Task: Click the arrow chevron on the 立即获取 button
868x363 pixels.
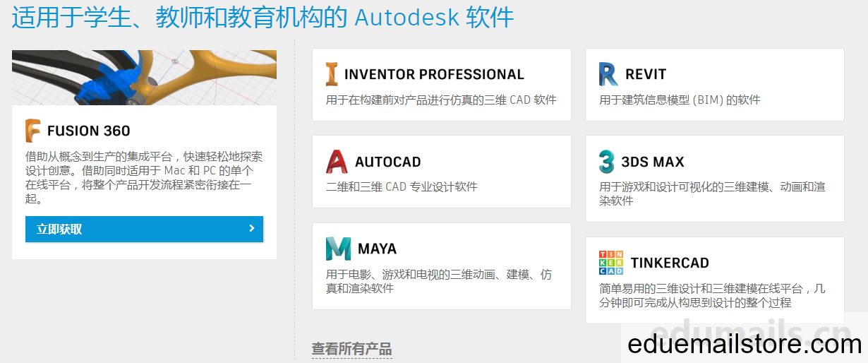Action: coord(252,229)
